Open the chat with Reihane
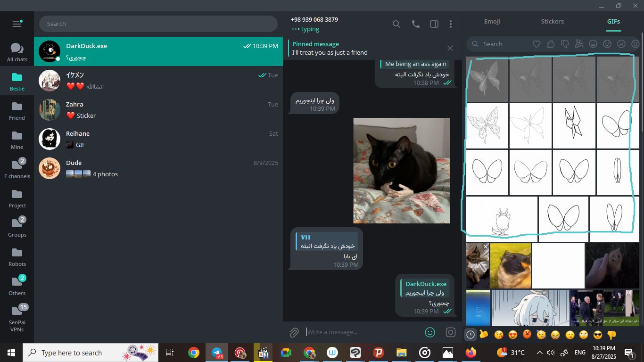The width and height of the screenshot is (644, 362). click(158, 139)
